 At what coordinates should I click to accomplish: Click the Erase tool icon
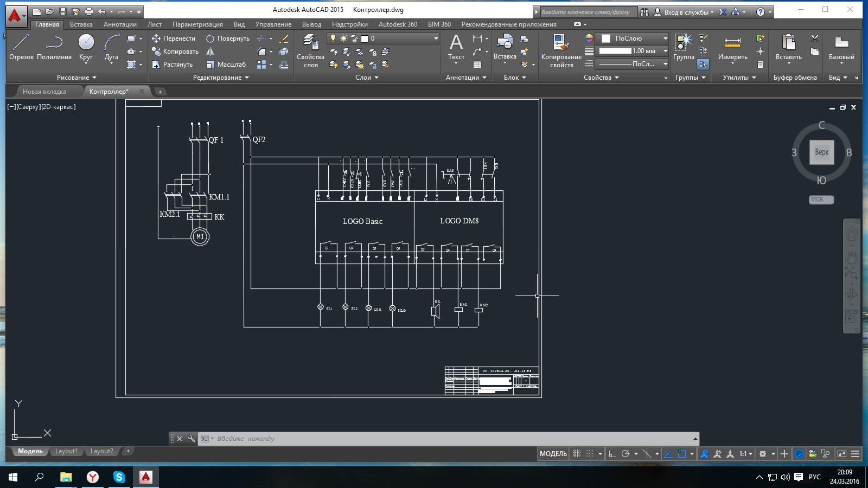(x=284, y=38)
